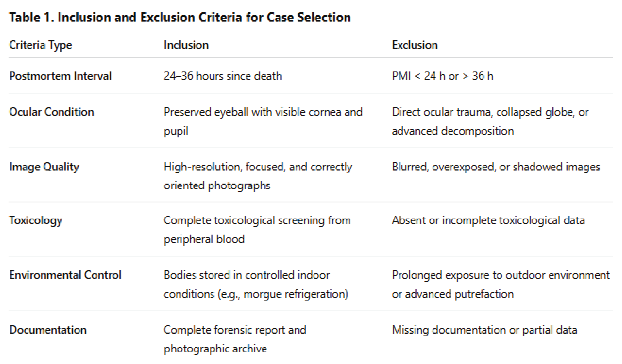Click the Exclusion column header
The width and height of the screenshot is (622, 364).
point(415,45)
